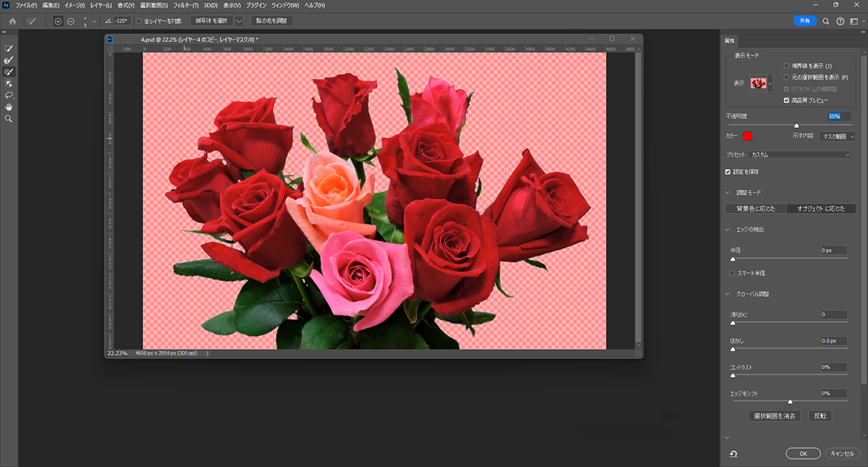The height and width of the screenshot is (467, 868).
Task: Click the 選択範囲を消去 button
Action: point(775,416)
